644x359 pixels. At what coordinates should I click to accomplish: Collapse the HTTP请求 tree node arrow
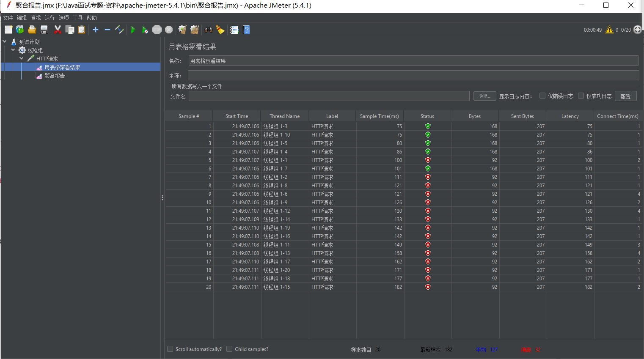(22, 58)
